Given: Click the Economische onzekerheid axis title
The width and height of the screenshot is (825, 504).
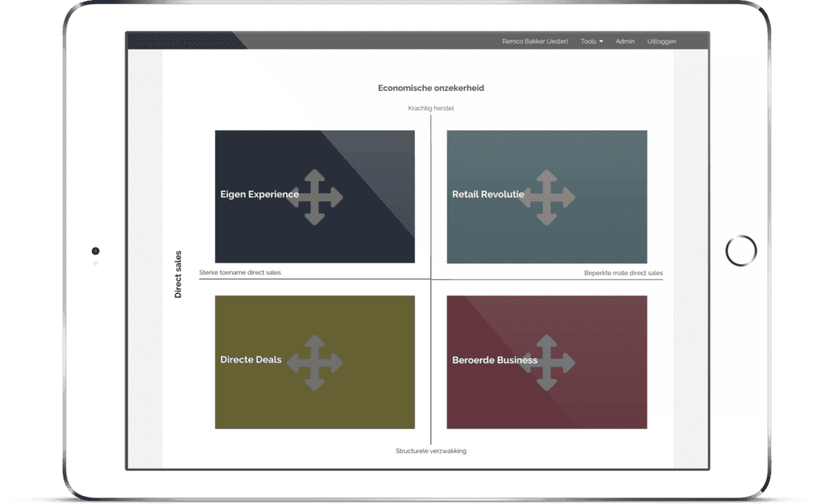Looking at the screenshot, I should tap(431, 88).
